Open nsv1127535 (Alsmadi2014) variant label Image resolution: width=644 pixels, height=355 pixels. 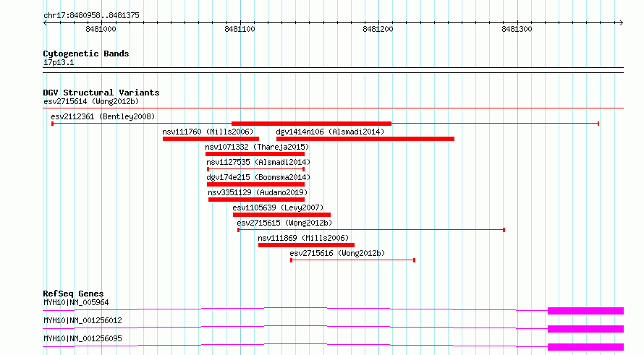tap(258, 162)
